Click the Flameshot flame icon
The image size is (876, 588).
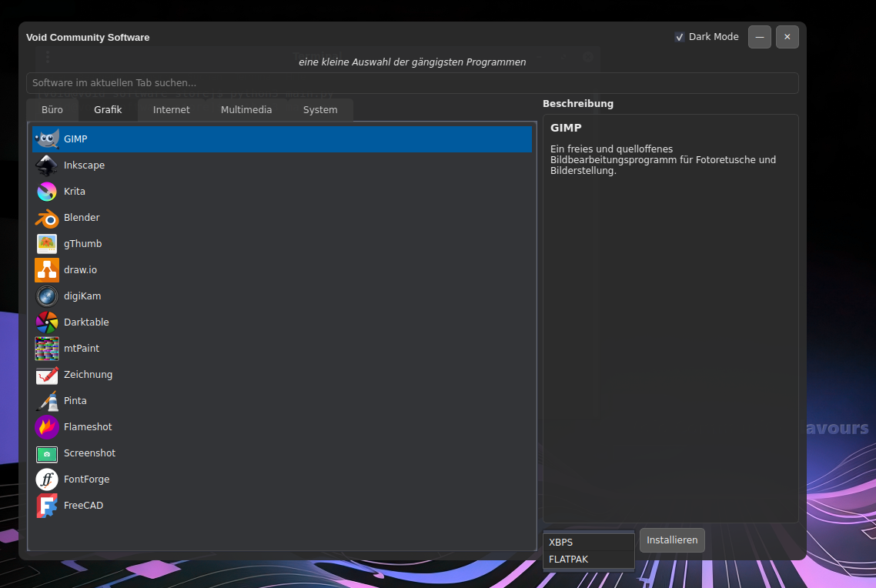pos(47,427)
